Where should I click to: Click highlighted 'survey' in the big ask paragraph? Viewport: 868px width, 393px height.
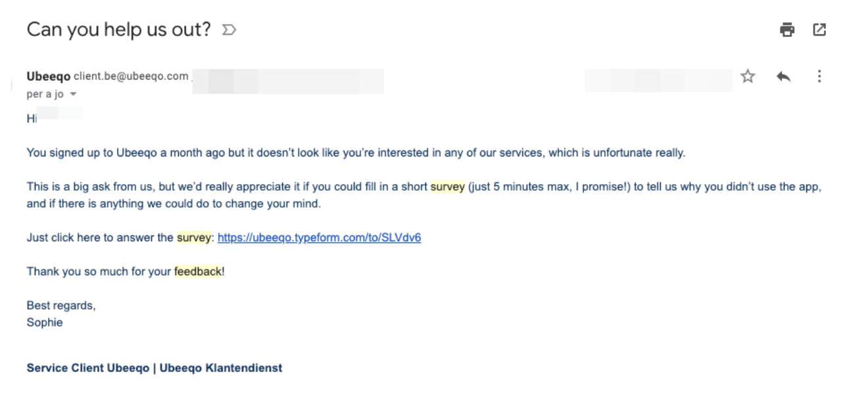tap(447, 187)
